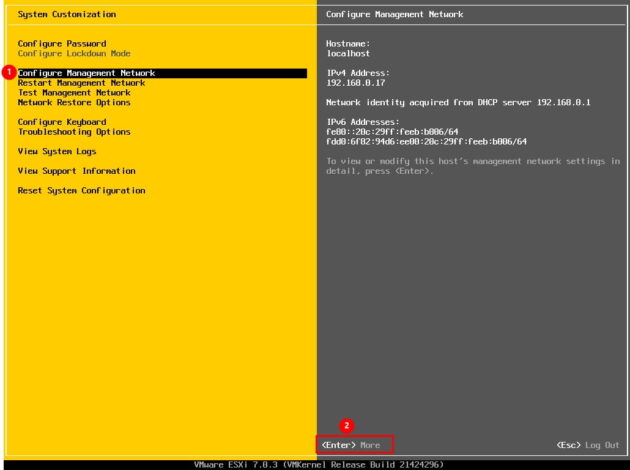Screen dimensions: 630x470
Task: Click the Hostname: label
Action: click(x=348, y=43)
